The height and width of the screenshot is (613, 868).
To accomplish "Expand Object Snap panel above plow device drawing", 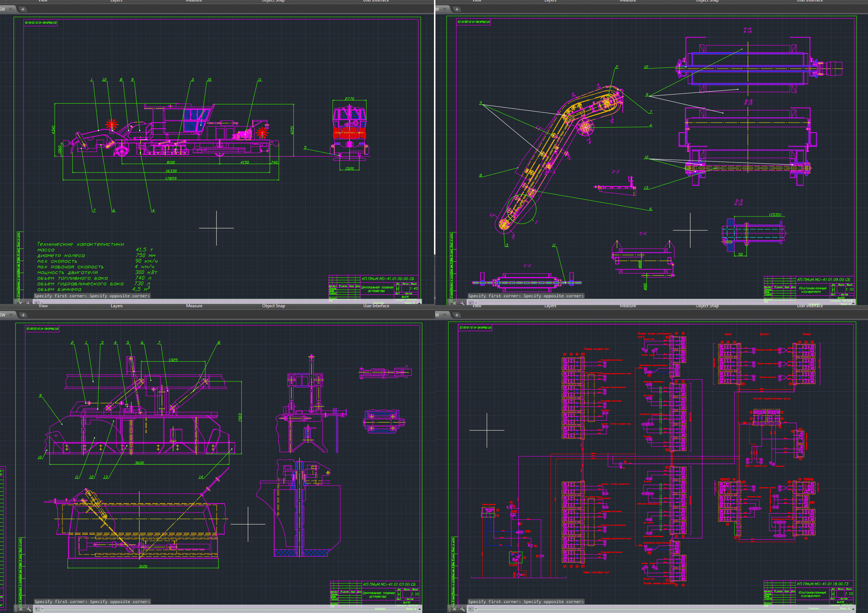I will (274, 306).
